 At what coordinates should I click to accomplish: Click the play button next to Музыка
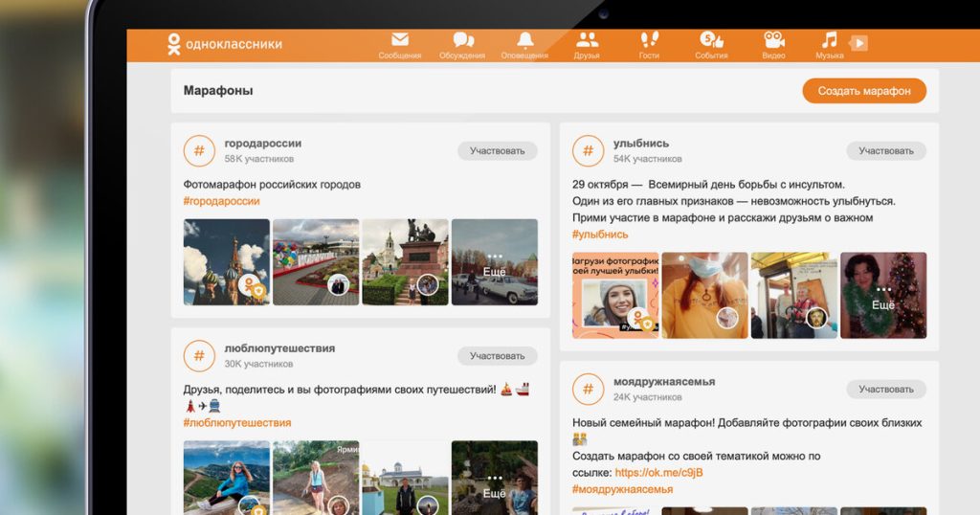[858, 43]
